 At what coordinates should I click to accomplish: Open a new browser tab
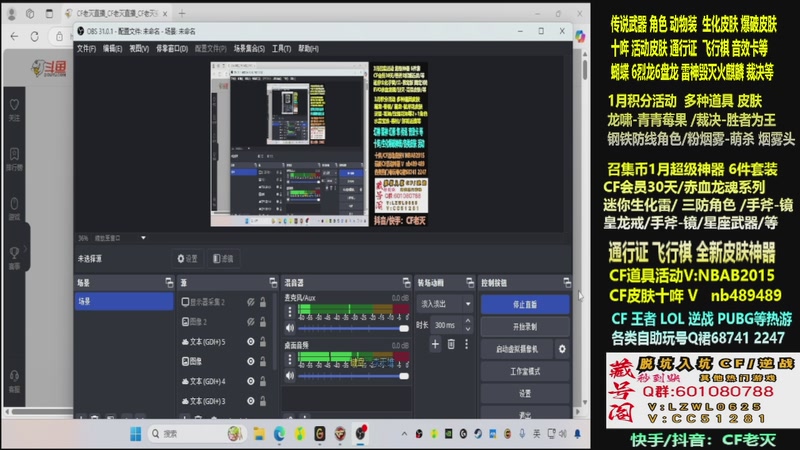tap(182, 14)
